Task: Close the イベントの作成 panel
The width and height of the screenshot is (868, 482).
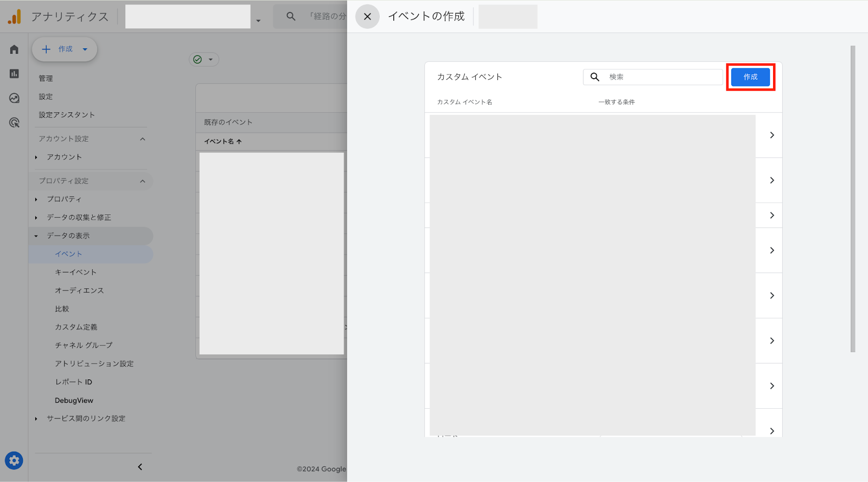Action: [x=367, y=17]
